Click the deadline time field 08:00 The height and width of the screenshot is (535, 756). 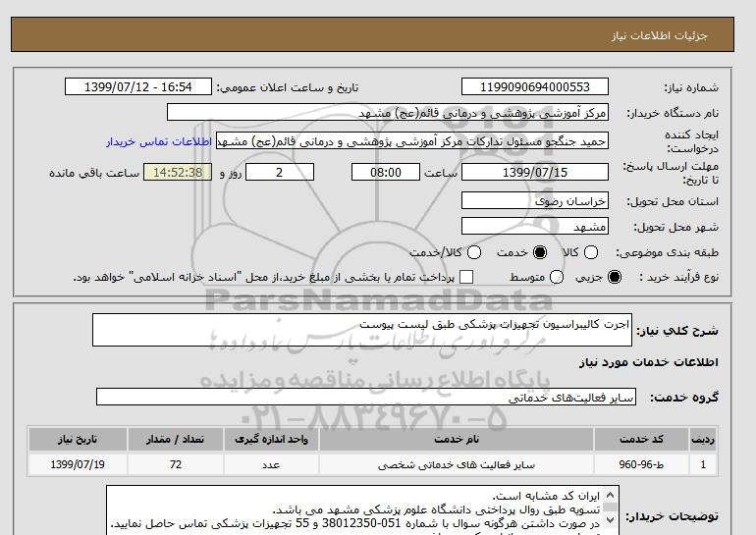tap(386, 172)
